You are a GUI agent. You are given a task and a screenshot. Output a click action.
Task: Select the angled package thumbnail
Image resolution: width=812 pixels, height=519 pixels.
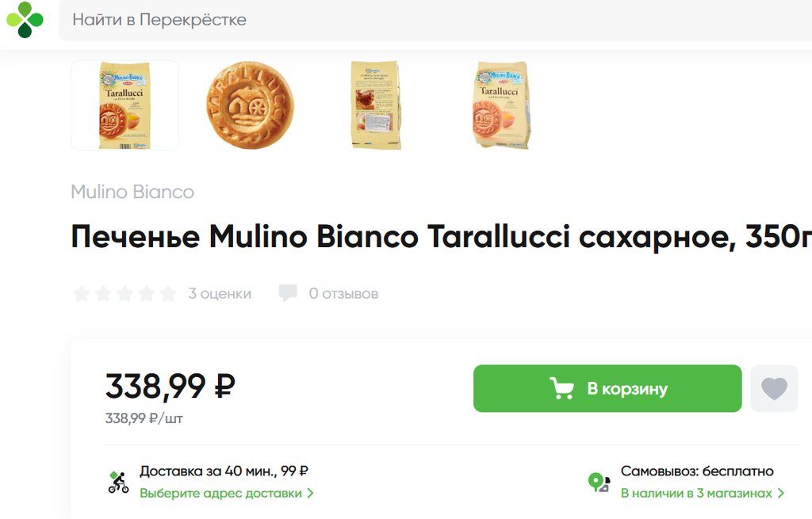pyautogui.click(x=501, y=105)
